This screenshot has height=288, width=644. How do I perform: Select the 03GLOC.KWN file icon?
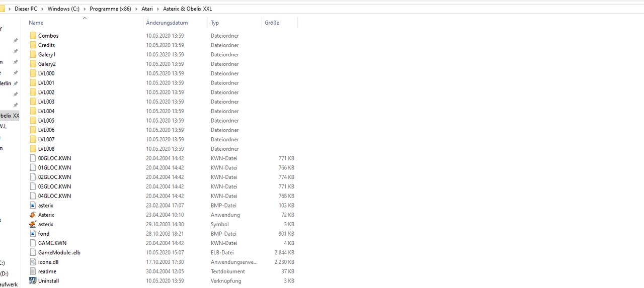[33, 186]
